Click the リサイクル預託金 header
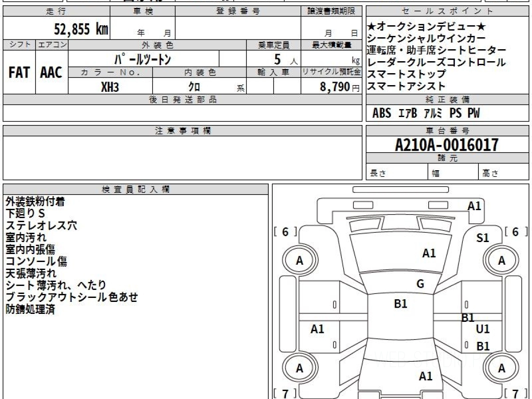The width and height of the screenshot is (532, 399). [x=332, y=72]
